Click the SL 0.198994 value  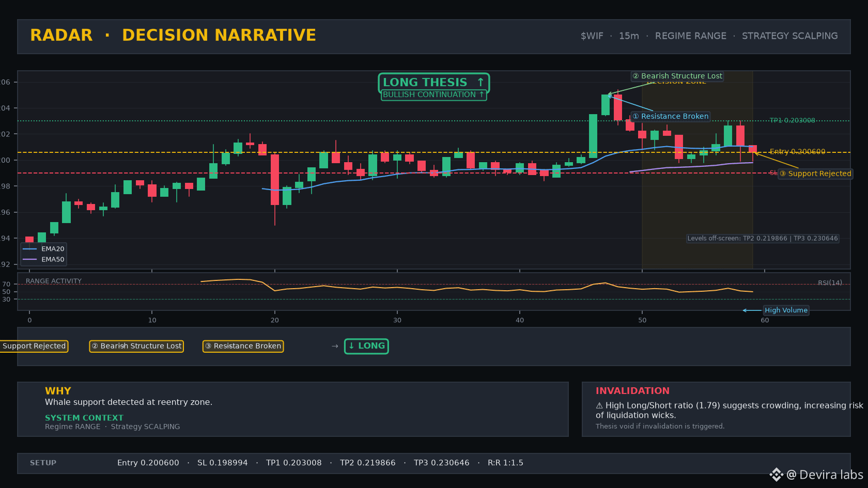point(222,463)
